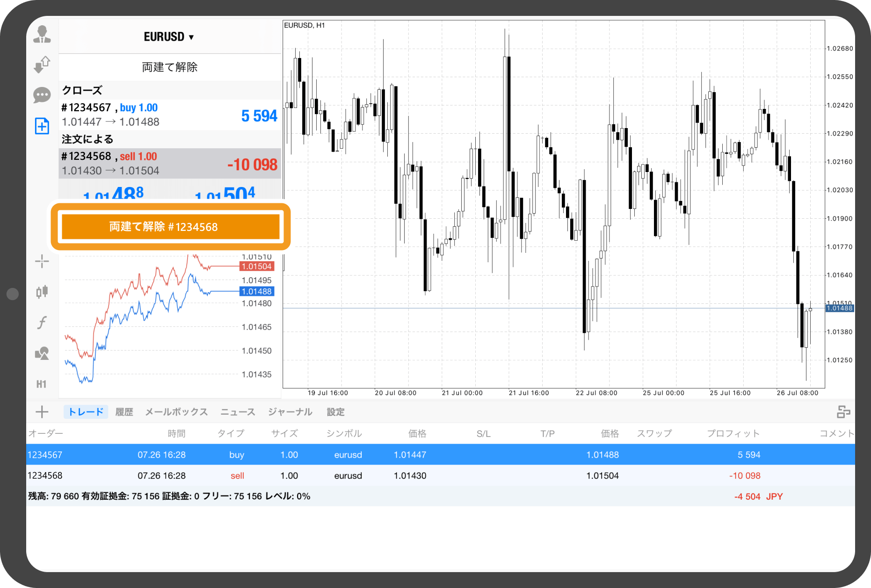The width and height of the screenshot is (871, 588).
Task: Expand the EURUSD symbol dropdown
Action: (x=169, y=37)
